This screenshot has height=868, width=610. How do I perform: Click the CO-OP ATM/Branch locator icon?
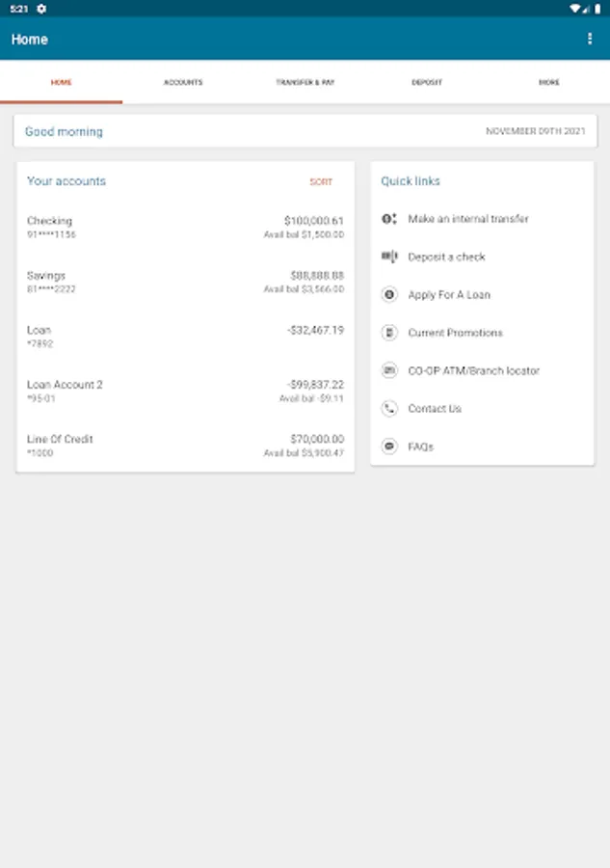tap(389, 370)
